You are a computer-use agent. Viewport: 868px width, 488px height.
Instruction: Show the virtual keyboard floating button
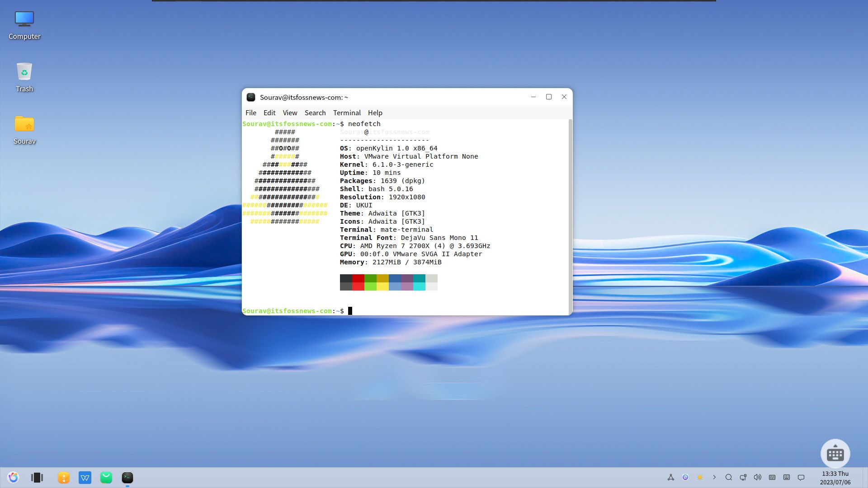[x=835, y=453]
